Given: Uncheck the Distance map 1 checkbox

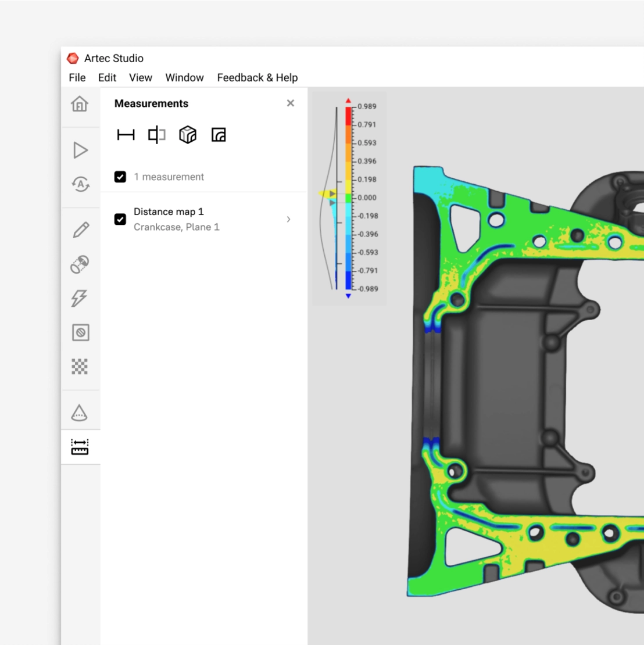Looking at the screenshot, I should 120,219.
